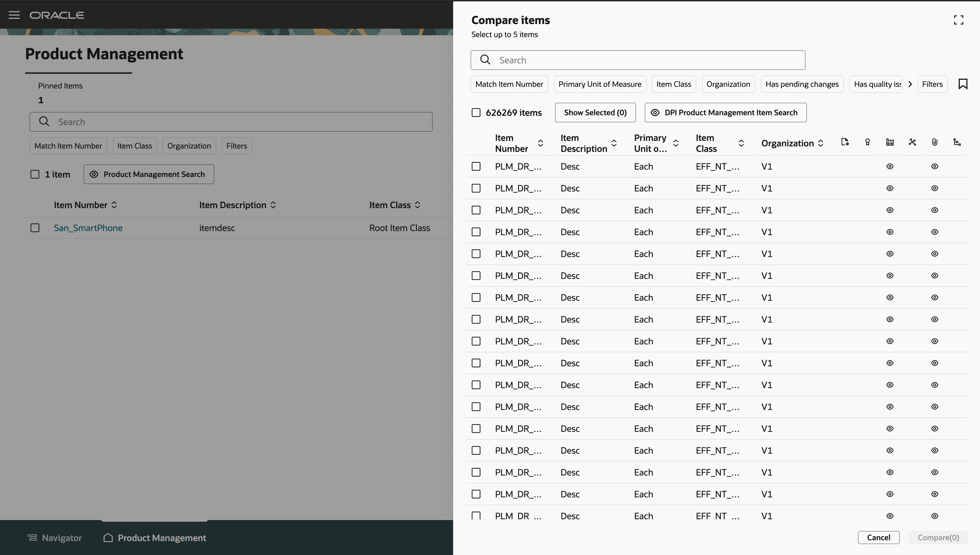Click the pending changes document-clock column icon
The height and width of the screenshot is (555, 980).
click(x=845, y=142)
